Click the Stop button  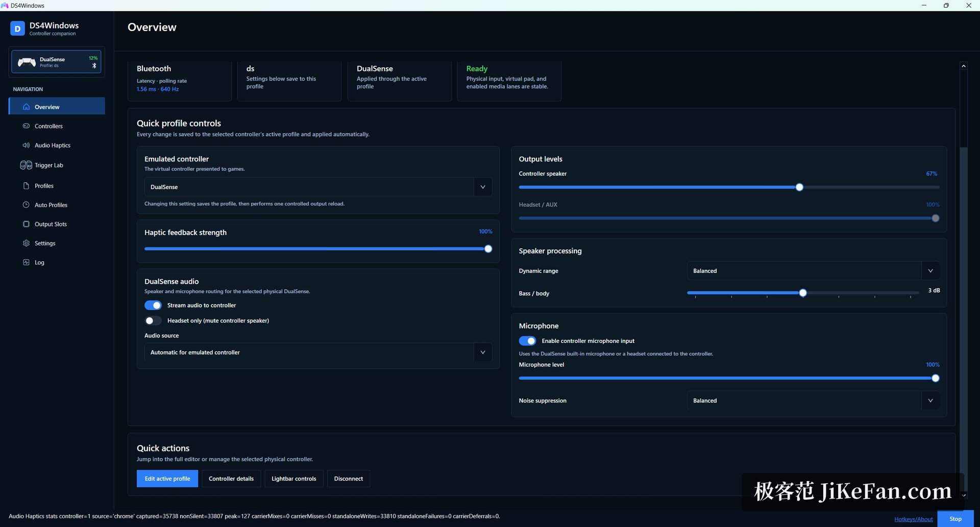(x=955, y=519)
